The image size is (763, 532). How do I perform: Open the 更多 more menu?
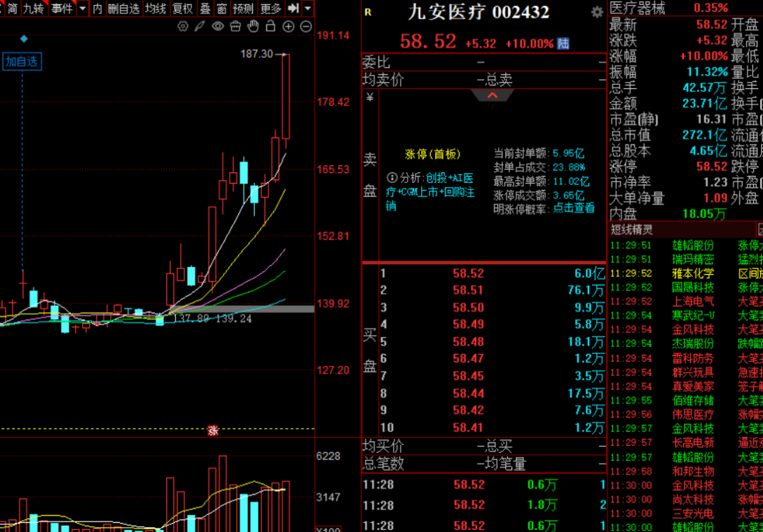tap(271, 8)
